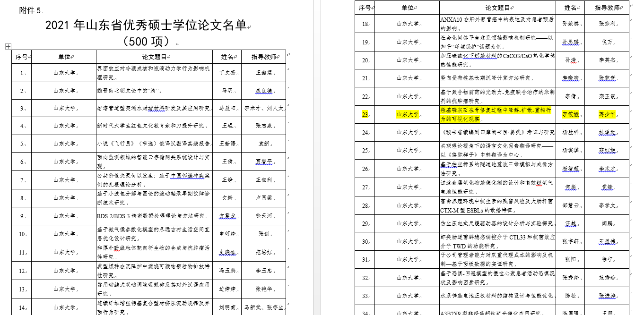Click the serial number '21' cell
644x315 pixels.
tap(365, 78)
